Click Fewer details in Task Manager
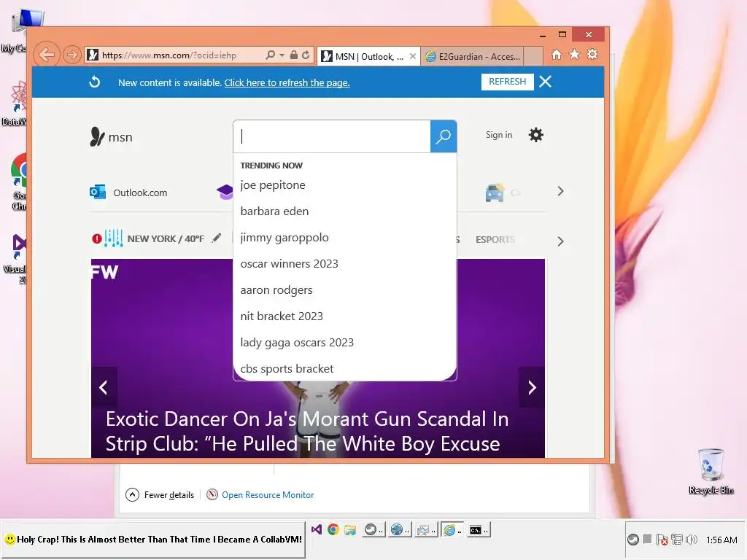This screenshot has width=747, height=560. 160,495
